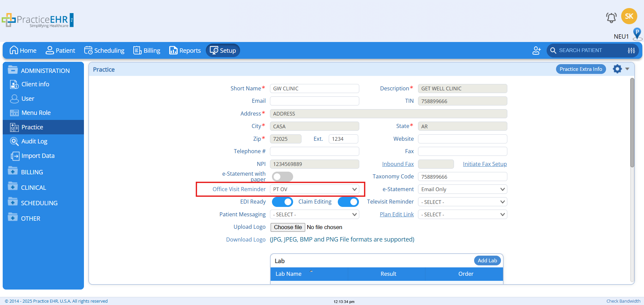This screenshot has width=644, height=305.
Task: Click the location pin icon near NEU1
Action: click(x=637, y=34)
